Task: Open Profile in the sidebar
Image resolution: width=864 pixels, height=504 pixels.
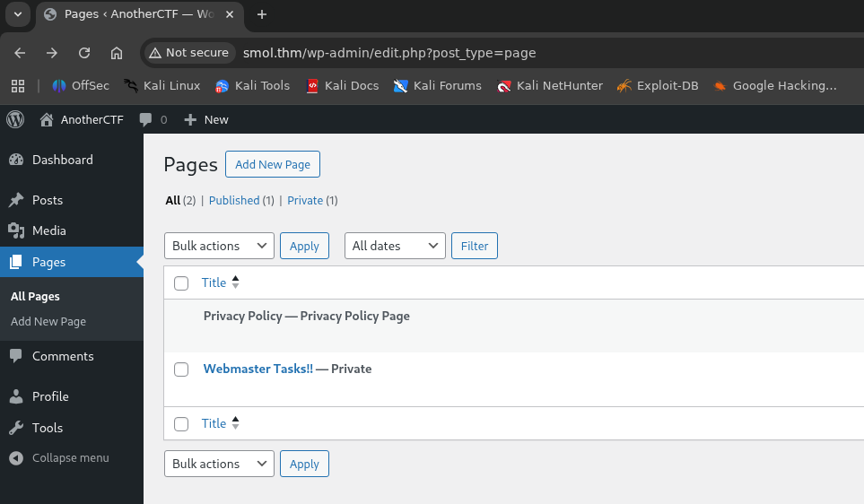Action: (x=72, y=396)
